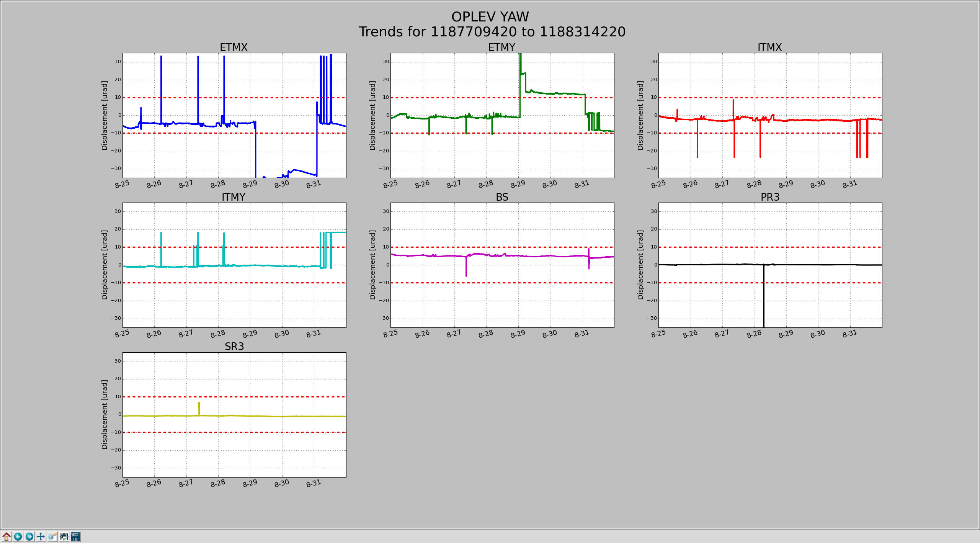
Task: Go back to the previous view
Action: coord(18,536)
